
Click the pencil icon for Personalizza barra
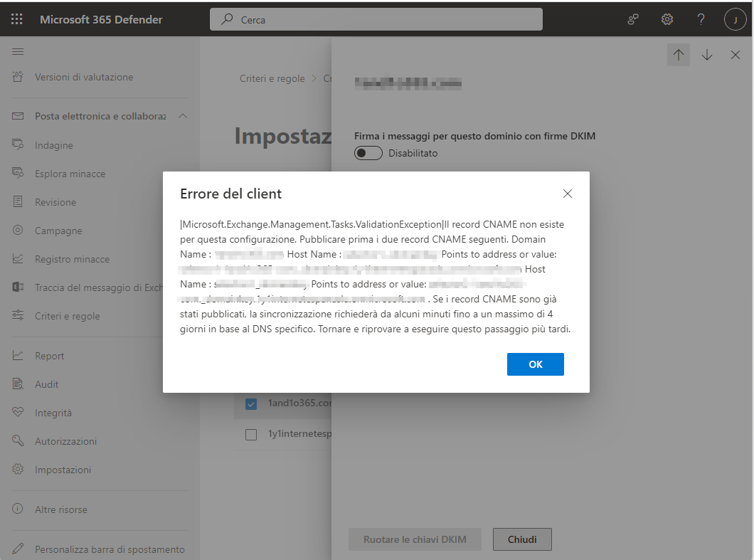(x=18, y=549)
